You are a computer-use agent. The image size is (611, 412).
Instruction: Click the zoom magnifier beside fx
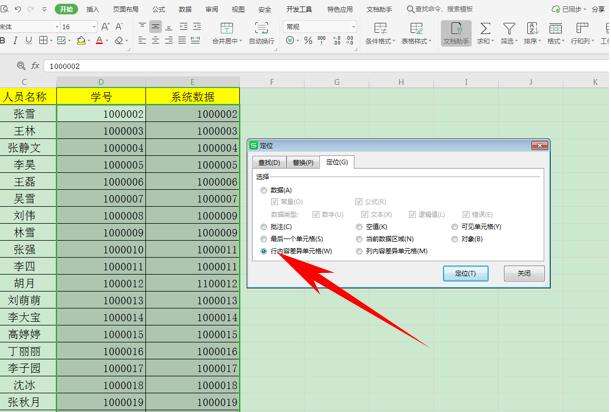pos(21,66)
